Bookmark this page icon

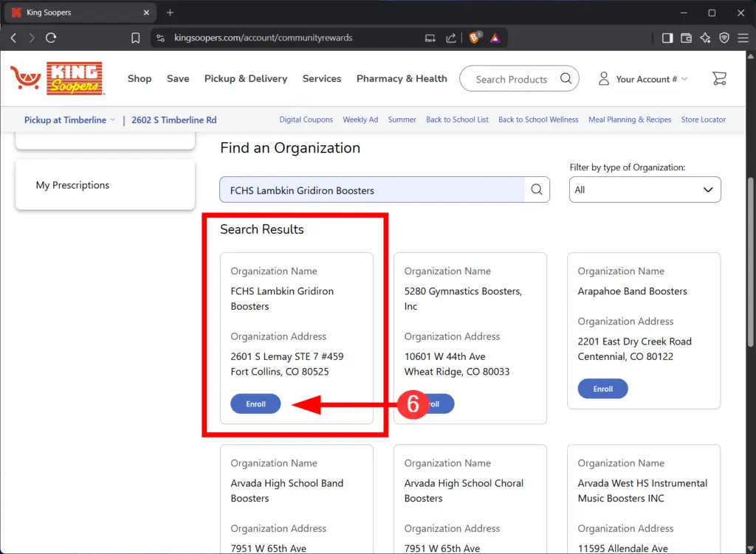click(x=136, y=38)
